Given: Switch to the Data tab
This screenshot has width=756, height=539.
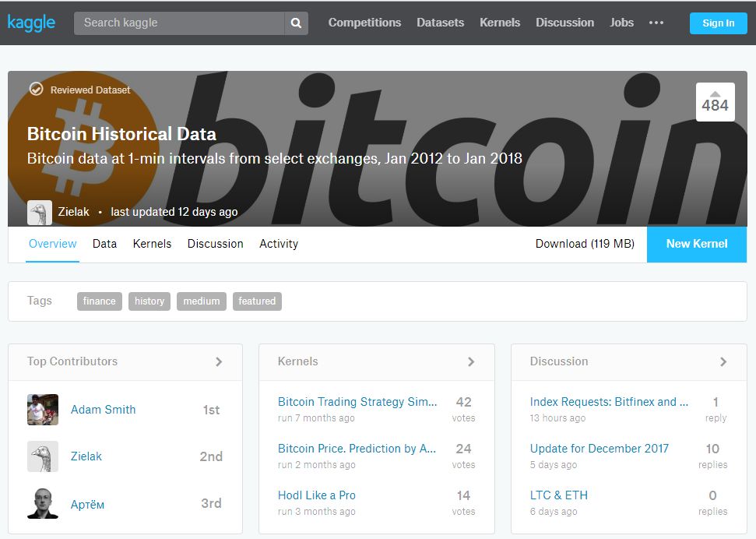Looking at the screenshot, I should tap(104, 244).
